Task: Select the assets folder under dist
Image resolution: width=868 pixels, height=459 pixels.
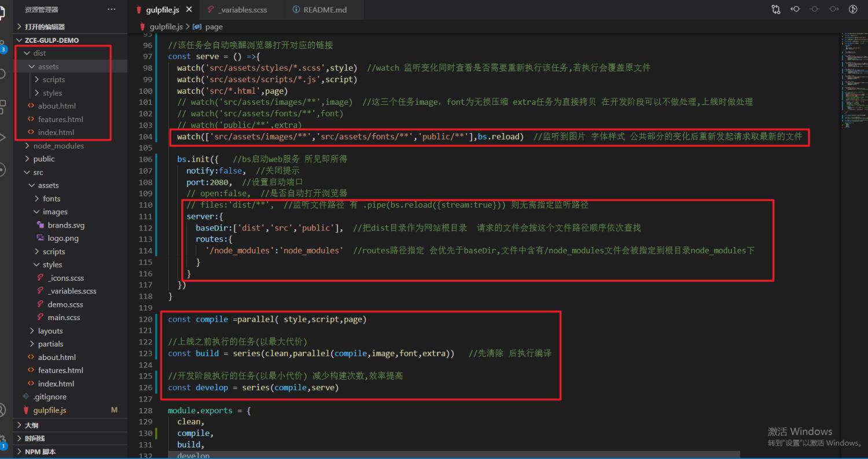Action: pyautogui.click(x=70, y=67)
